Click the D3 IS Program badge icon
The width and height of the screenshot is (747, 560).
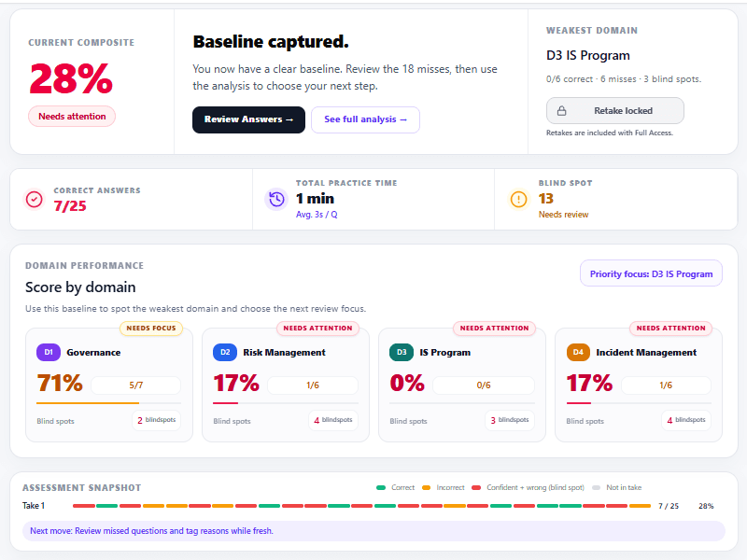(402, 353)
